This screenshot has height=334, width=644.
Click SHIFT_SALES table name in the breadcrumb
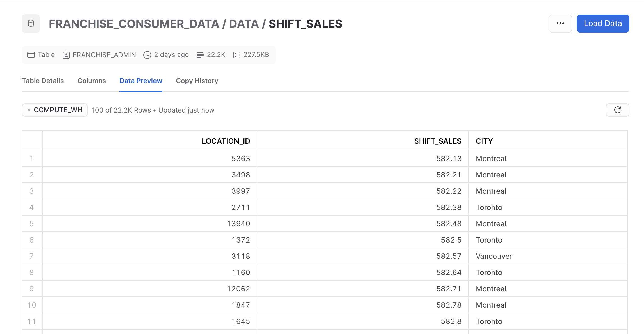coord(305,24)
